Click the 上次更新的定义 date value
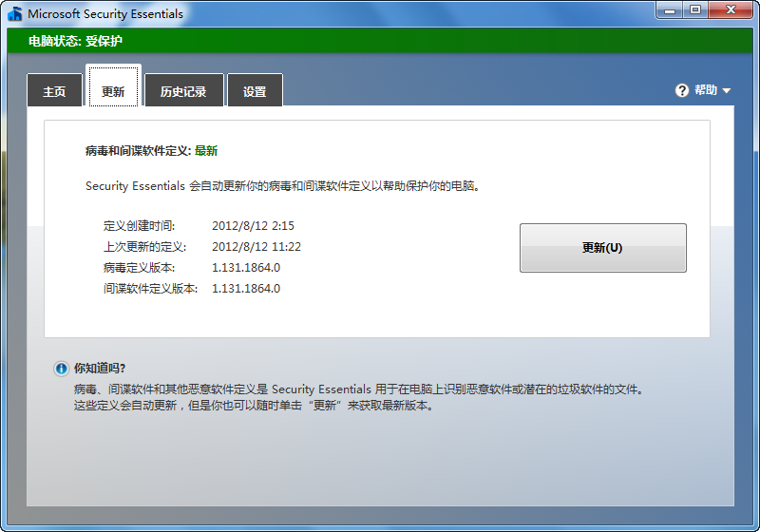Viewport: 760px width, 532px height. pyautogui.click(x=256, y=247)
